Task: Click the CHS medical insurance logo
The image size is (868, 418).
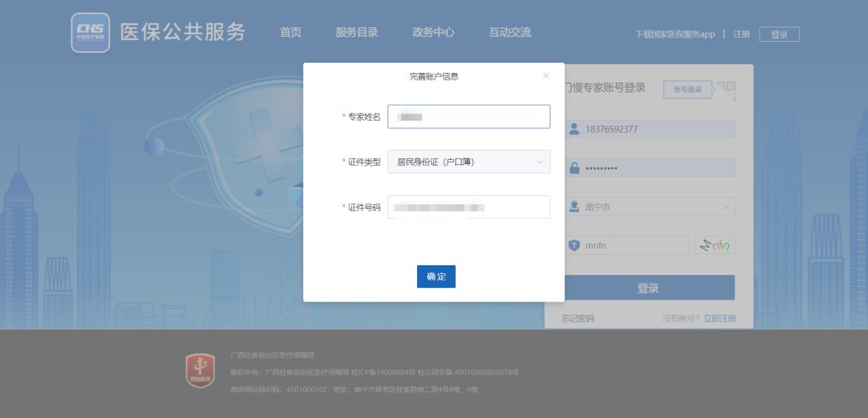Action: 90,33
